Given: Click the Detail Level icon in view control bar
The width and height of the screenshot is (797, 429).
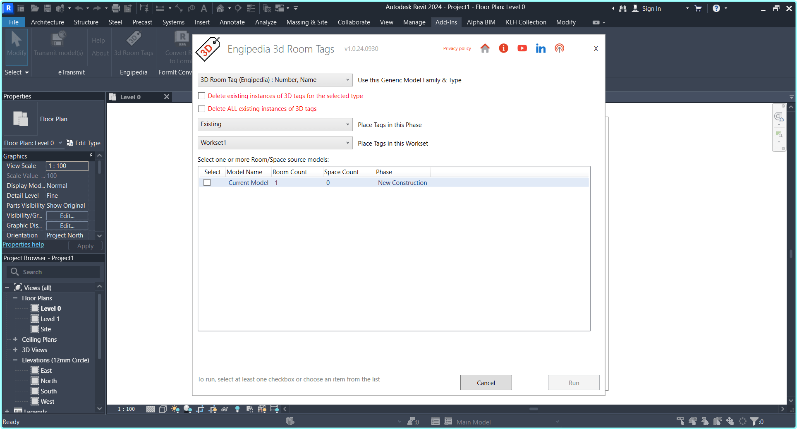Looking at the screenshot, I should tap(150, 409).
